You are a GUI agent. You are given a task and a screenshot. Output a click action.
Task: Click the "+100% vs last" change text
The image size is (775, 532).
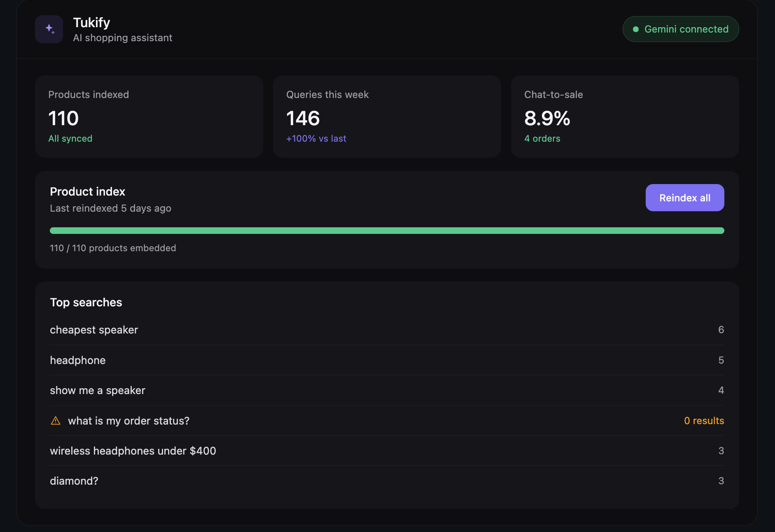click(316, 139)
